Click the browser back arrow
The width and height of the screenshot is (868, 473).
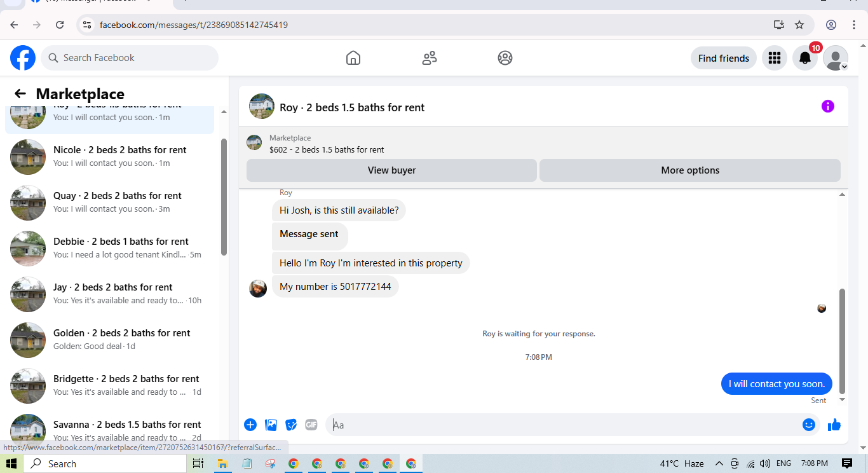[x=14, y=25]
